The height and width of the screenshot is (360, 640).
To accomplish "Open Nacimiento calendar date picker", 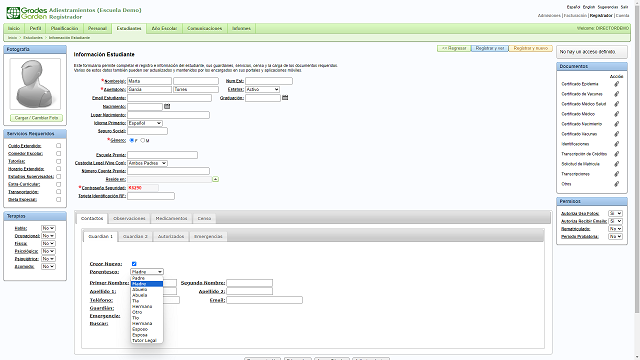I will click(167, 106).
